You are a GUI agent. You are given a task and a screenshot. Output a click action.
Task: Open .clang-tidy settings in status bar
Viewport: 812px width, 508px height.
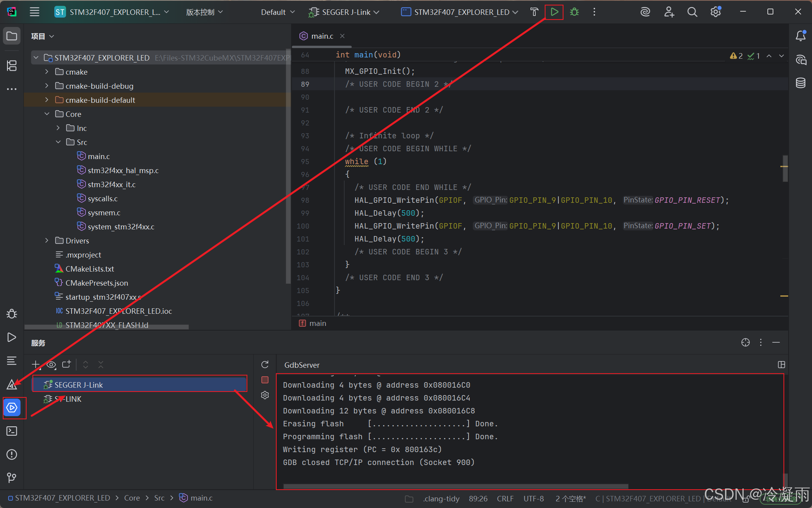(441, 499)
